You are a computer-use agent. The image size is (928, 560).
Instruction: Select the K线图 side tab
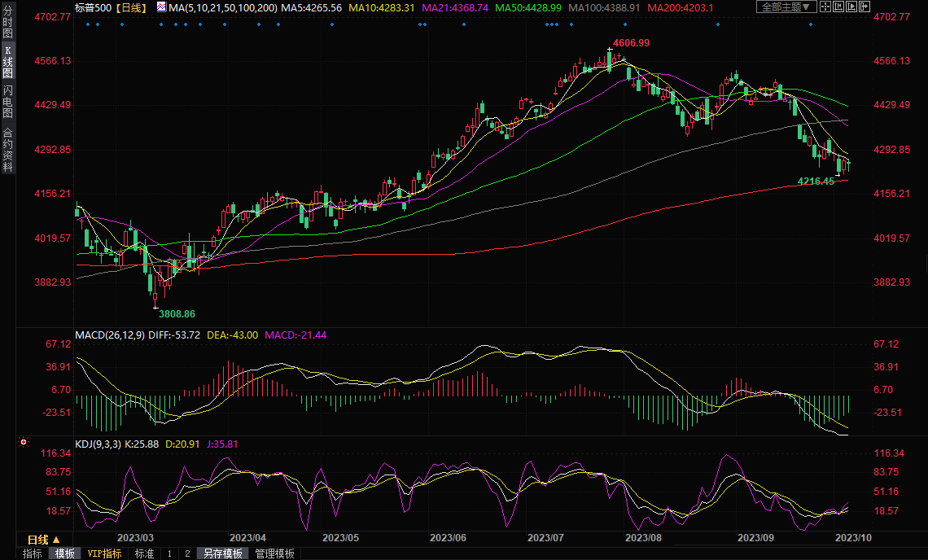[x=8, y=62]
